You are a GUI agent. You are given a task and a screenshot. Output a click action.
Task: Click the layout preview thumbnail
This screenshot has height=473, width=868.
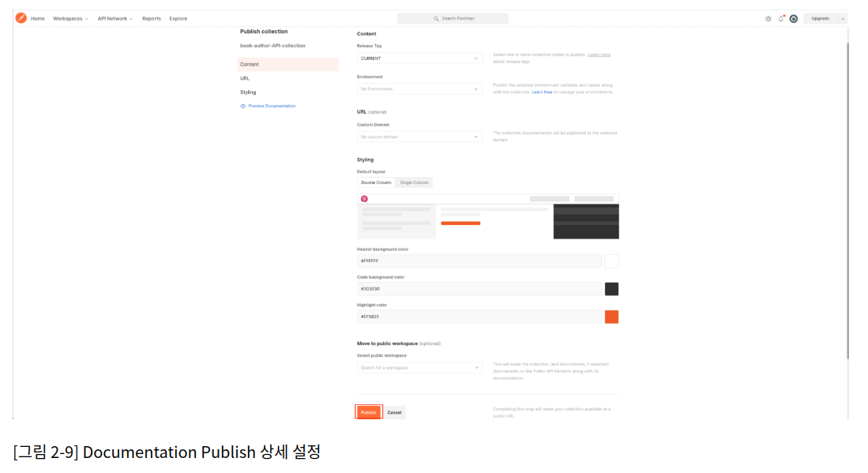pyautogui.click(x=487, y=216)
